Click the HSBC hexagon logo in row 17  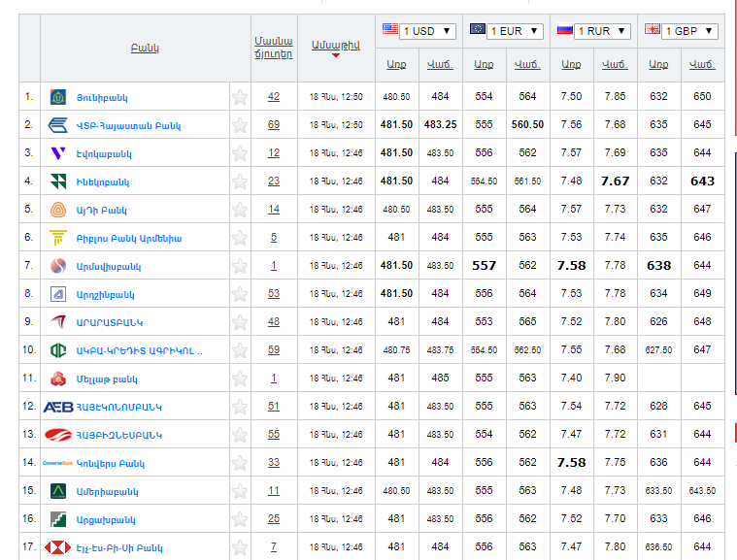58,547
